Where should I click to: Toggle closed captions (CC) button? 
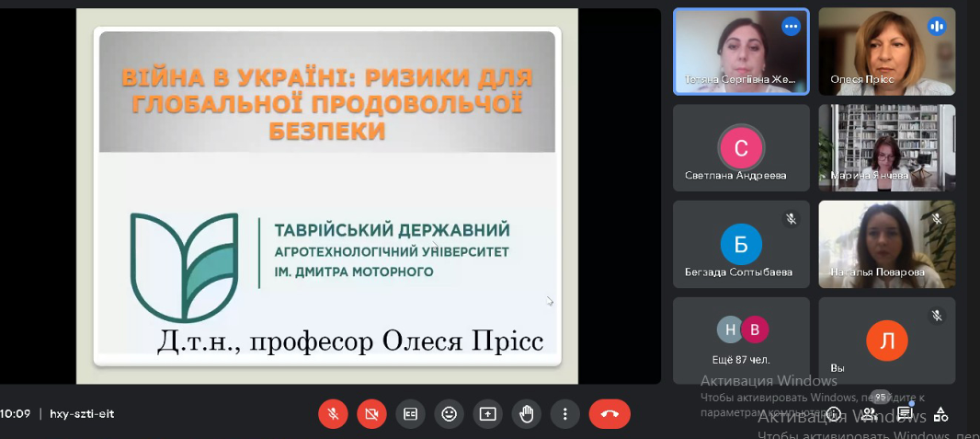(411, 414)
